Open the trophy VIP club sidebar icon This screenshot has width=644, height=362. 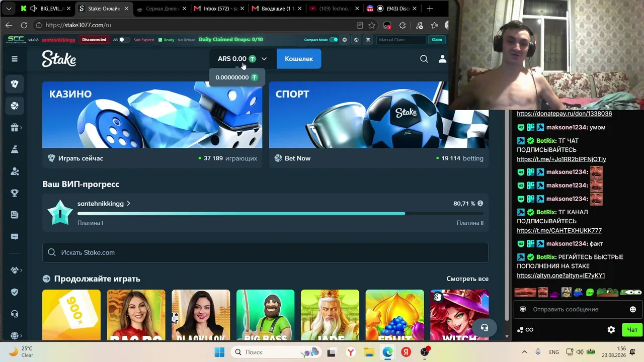(x=15, y=193)
